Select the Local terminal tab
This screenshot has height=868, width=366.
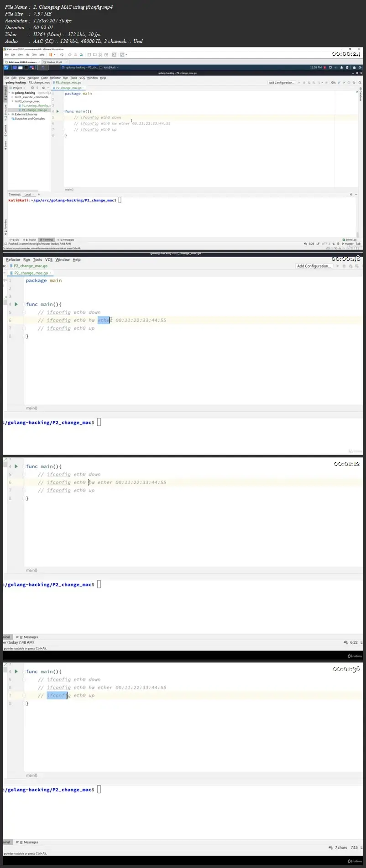pyautogui.click(x=28, y=195)
